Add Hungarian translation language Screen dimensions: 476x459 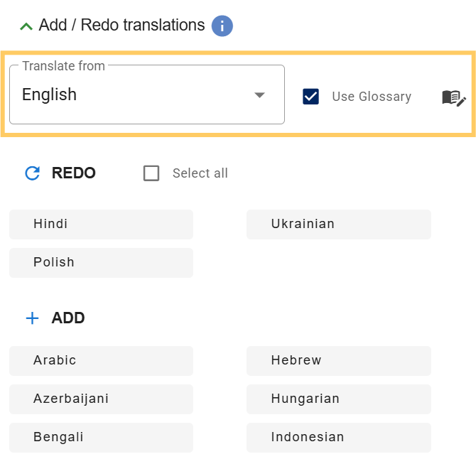point(338,399)
